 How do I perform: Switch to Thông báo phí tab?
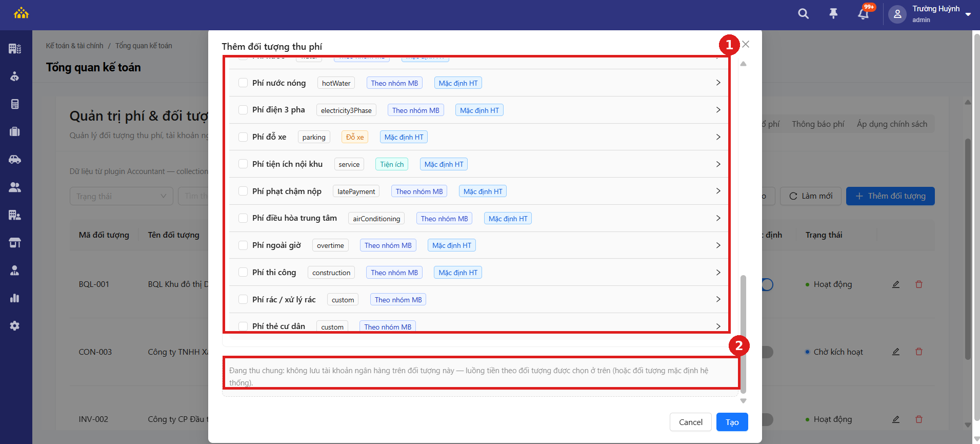click(818, 124)
